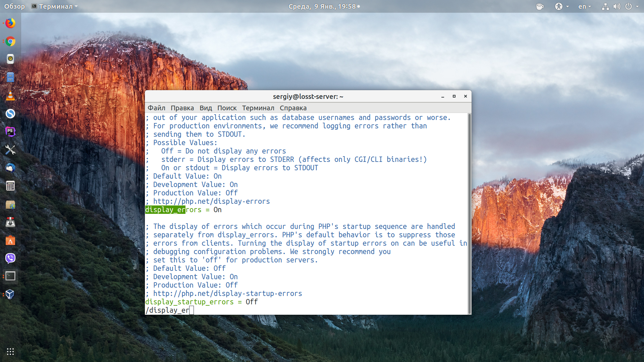This screenshot has height=362, width=644.
Task: Expand the Терминал app menu in top bar
Action: pyautogui.click(x=54, y=6)
